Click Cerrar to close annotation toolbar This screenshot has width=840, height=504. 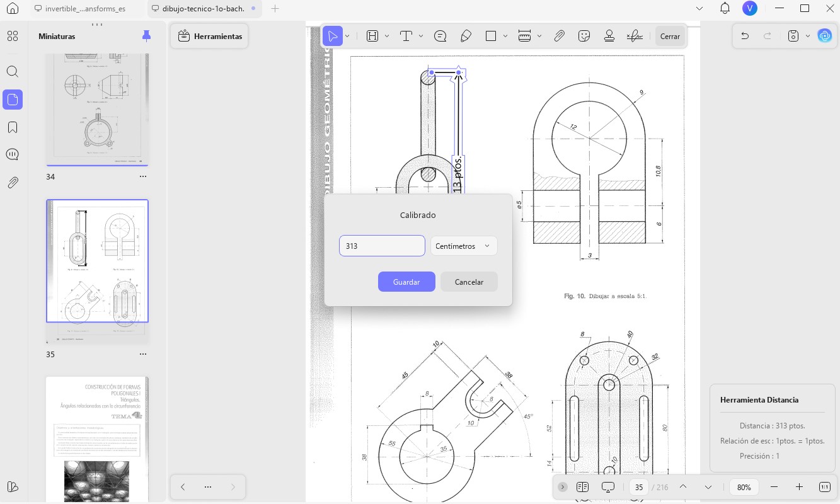670,37
